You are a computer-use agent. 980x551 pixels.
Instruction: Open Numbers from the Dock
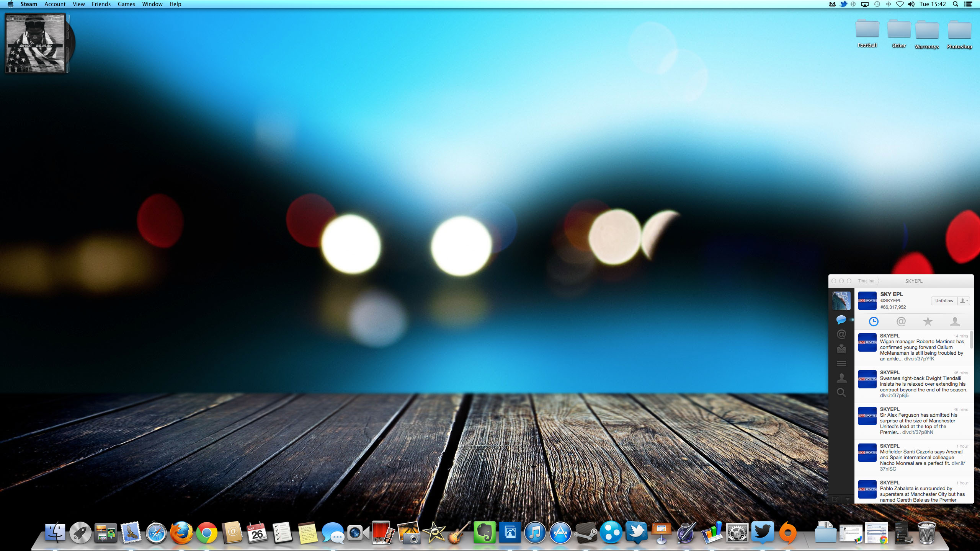tap(712, 533)
